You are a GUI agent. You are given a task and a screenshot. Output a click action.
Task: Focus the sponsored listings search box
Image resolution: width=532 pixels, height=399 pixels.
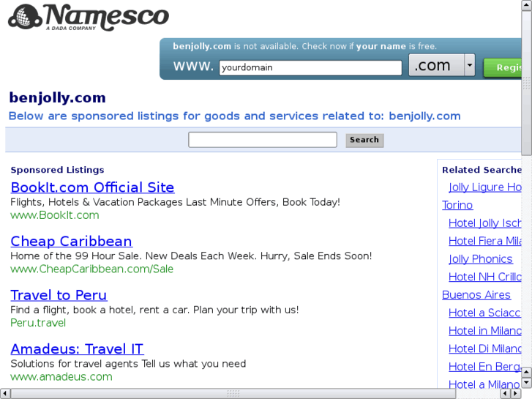pyautogui.click(x=263, y=140)
